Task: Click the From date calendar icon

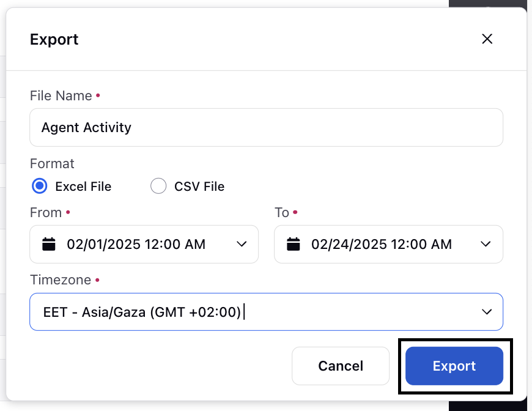Action: click(48, 244)
